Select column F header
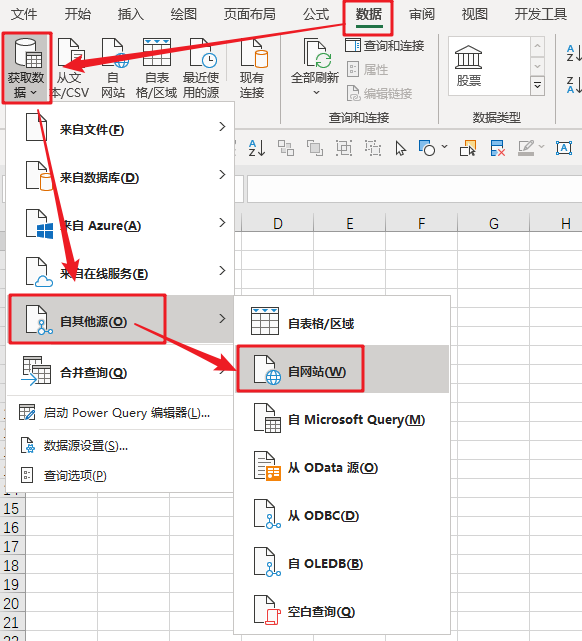 [421, 223]
